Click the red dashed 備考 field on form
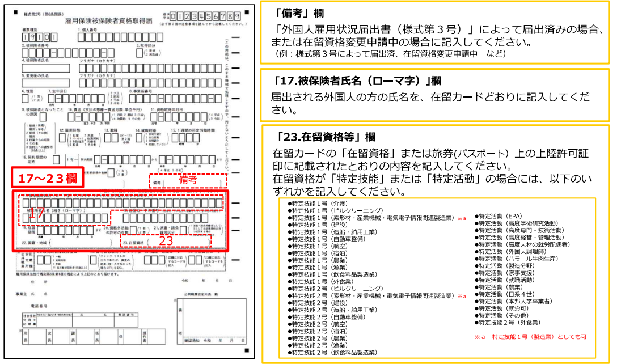This screenshot has height=364, width=621. pyautogui.click(x=187, y=180)
